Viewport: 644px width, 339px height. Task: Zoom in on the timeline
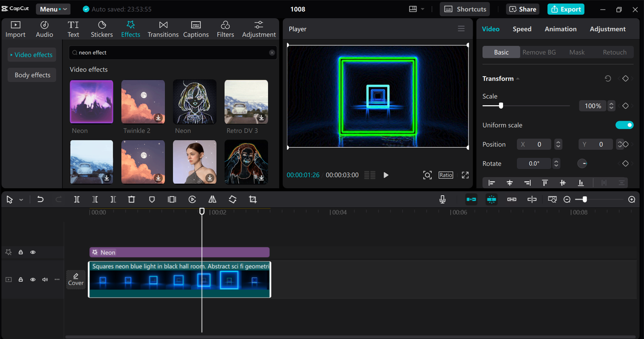coord(632,199)
